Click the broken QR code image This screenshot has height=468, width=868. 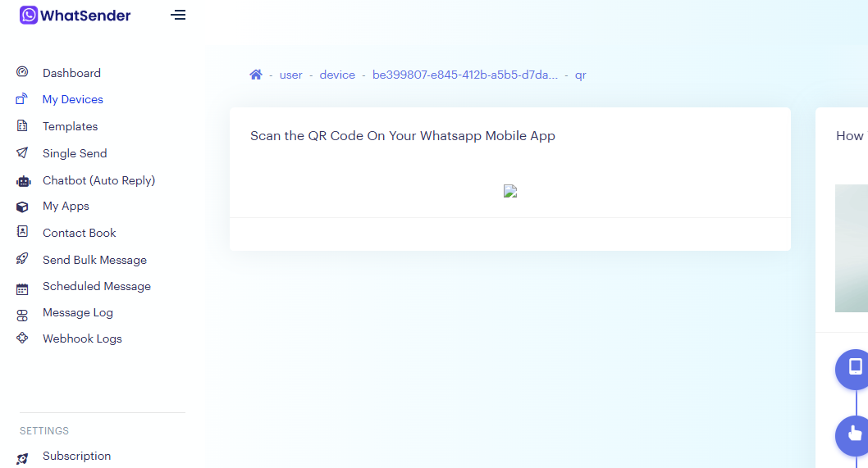click(x=510, y=192)
